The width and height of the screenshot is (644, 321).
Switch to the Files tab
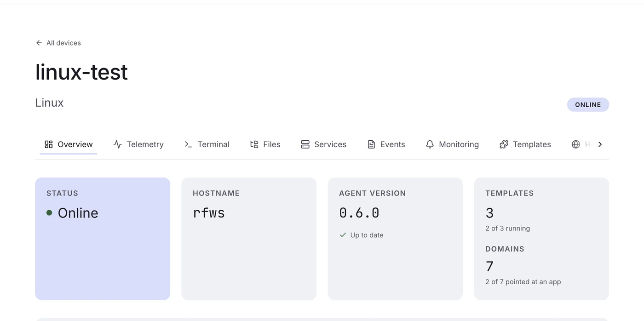pos(265,144)
